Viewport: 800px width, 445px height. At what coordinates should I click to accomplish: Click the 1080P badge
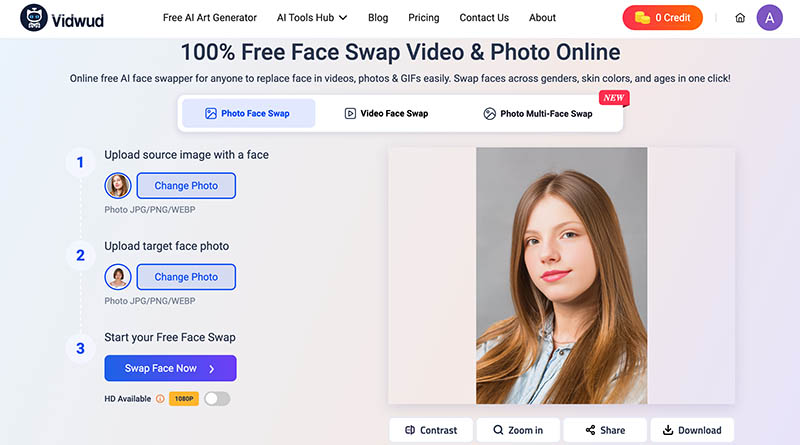click(x=184, y=399)
